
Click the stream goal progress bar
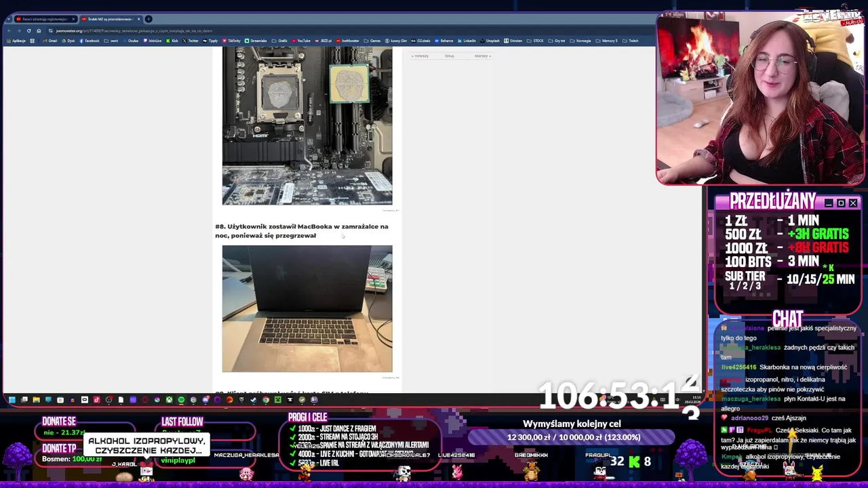tap(572, 437)
